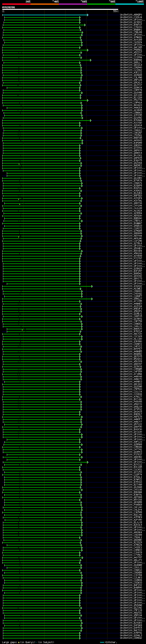Select the UniRef100_C6HEQ2 label
Viewport: 146px width, 644px height.
(131, 638)
